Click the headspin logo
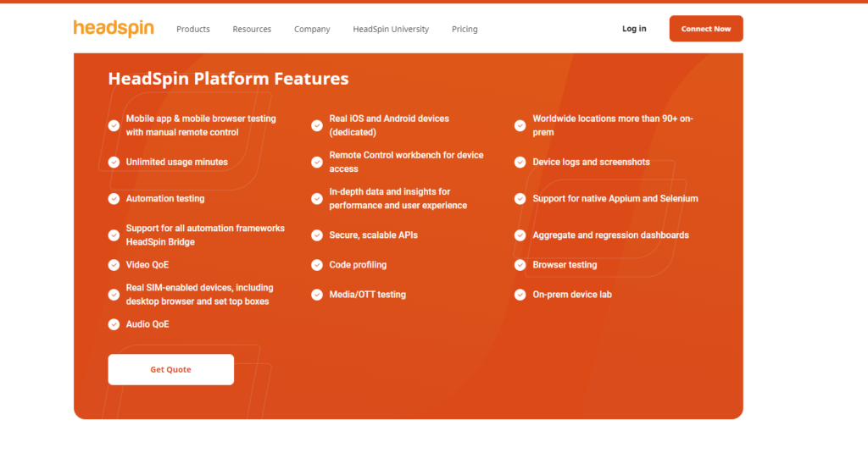This screenshot has width=868, height=453. coord(114,29)
